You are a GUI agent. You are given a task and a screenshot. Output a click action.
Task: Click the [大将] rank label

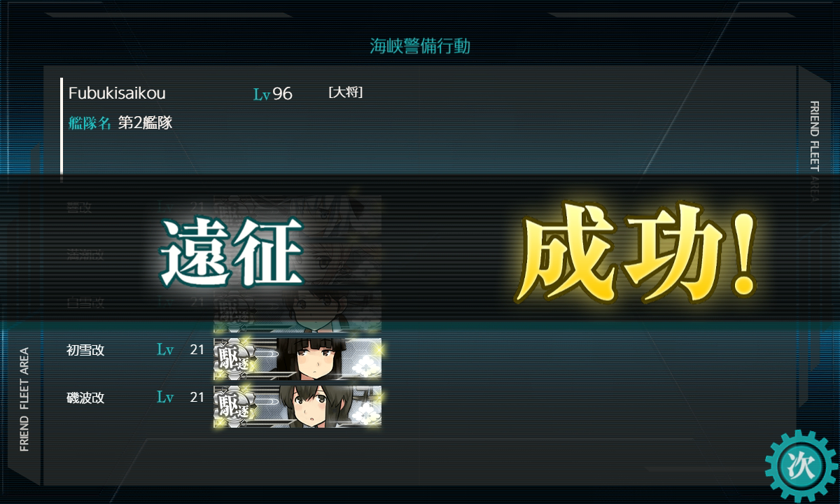[x=345, y=92]
